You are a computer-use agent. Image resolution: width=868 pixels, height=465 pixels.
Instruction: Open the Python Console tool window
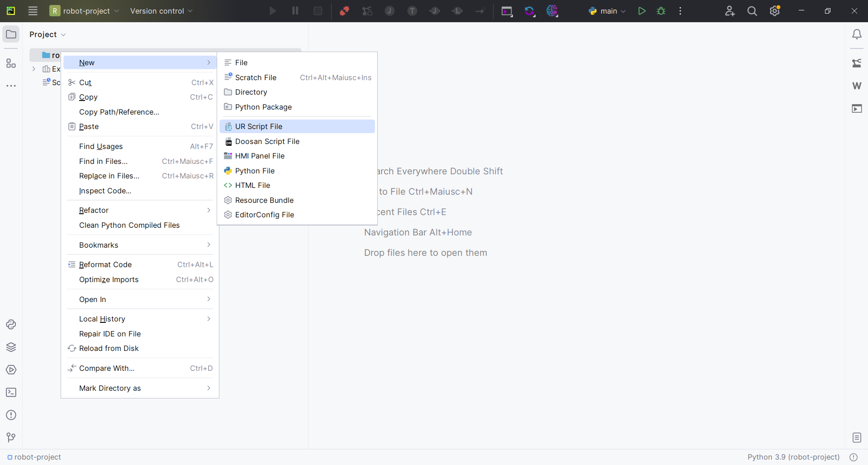[x=11, y=325]
